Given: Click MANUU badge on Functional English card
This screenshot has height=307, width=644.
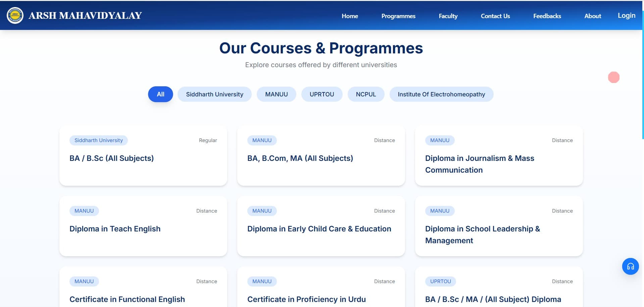Looking at the screenshot, I should pos(84,281).
